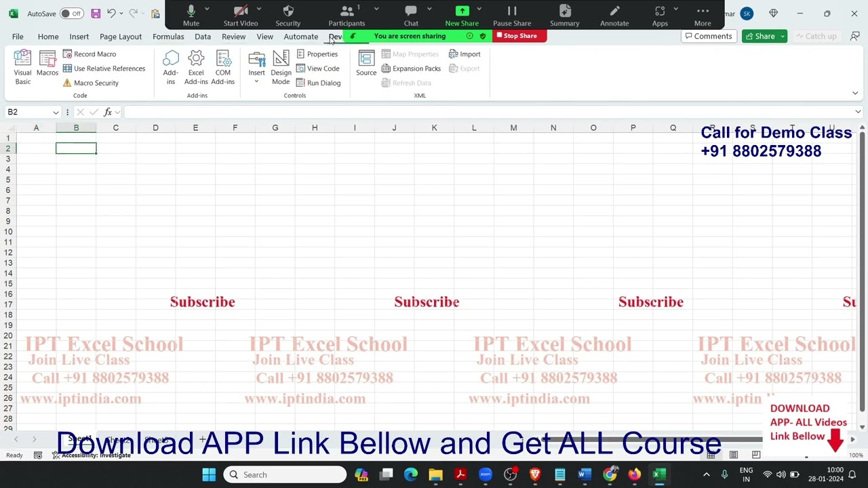
Task: Open Windows Start menu
Action: point(209,474)
